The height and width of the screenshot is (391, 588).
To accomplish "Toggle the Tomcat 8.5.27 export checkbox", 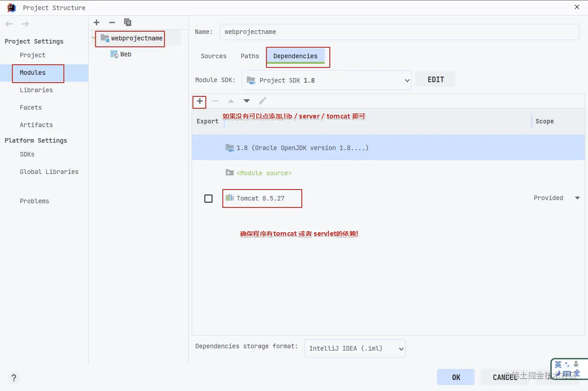I will click(209, 198).
